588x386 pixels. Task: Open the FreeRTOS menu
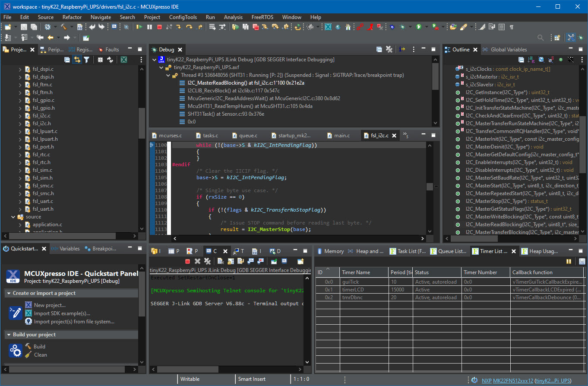tap(262, 17)
